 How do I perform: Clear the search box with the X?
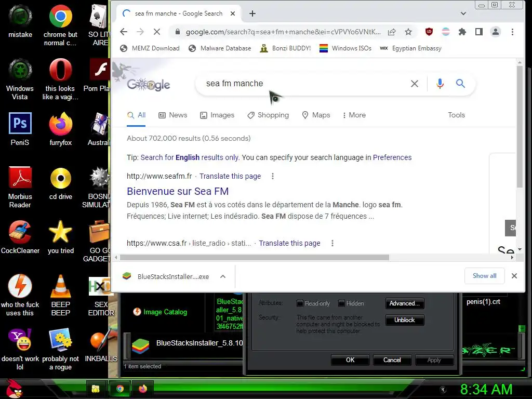click(414, 84)
